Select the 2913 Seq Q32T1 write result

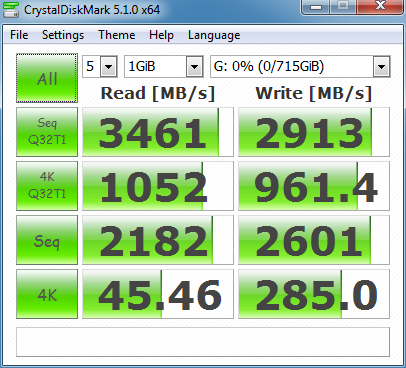(x=314, y=132)
